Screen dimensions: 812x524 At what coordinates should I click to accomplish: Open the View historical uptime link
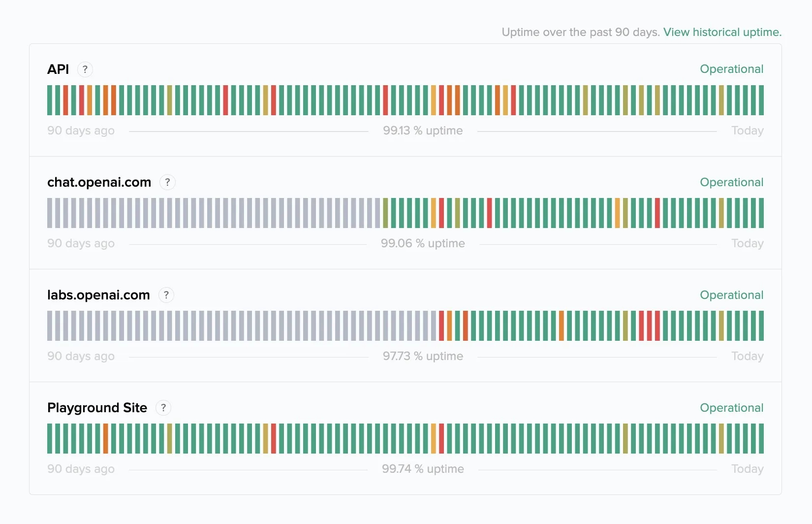pyautogui.click(x=722, y=32)
